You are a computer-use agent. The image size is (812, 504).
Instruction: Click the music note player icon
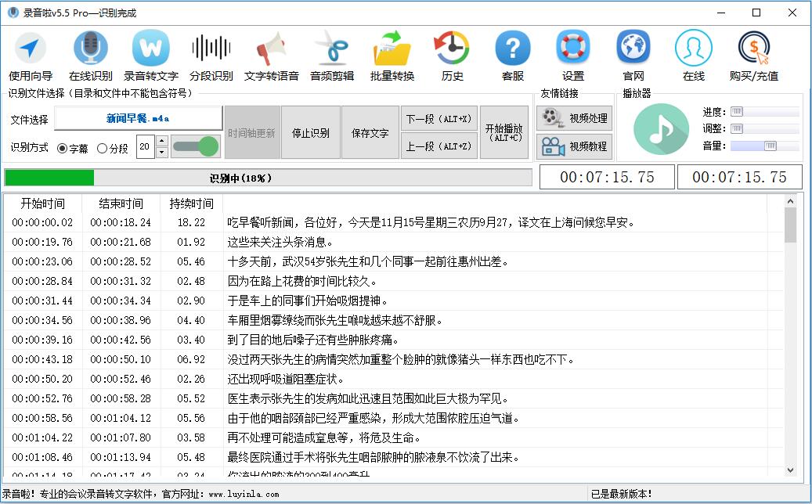point(661,129)
